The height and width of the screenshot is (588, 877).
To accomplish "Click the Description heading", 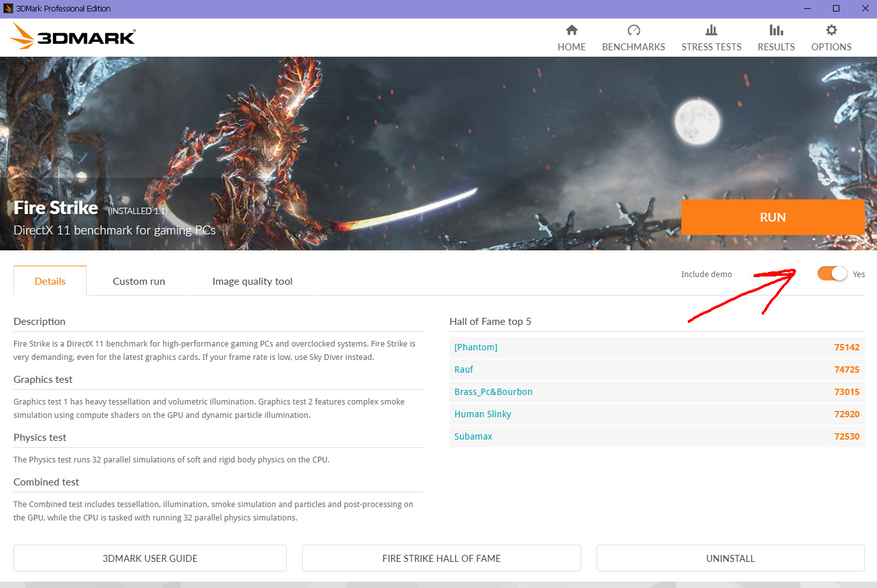I will [x=40, y=321].
